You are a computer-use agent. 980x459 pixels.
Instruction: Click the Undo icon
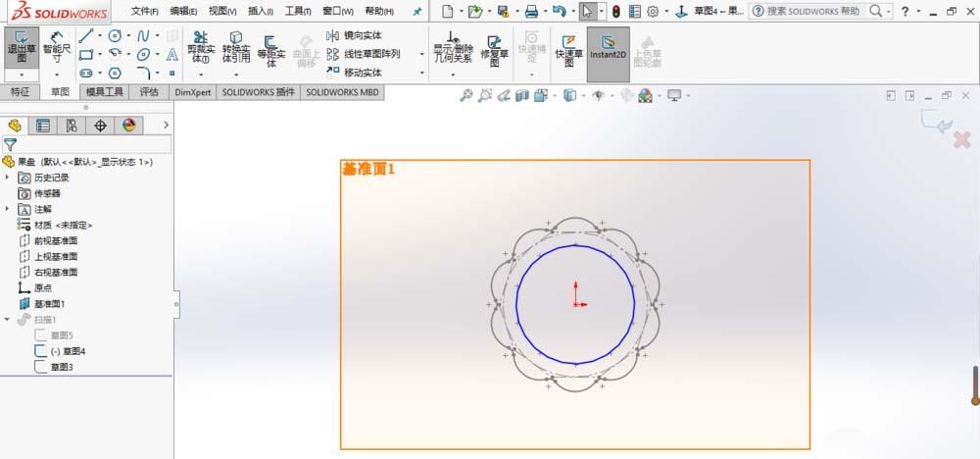[x=560, y=11]
